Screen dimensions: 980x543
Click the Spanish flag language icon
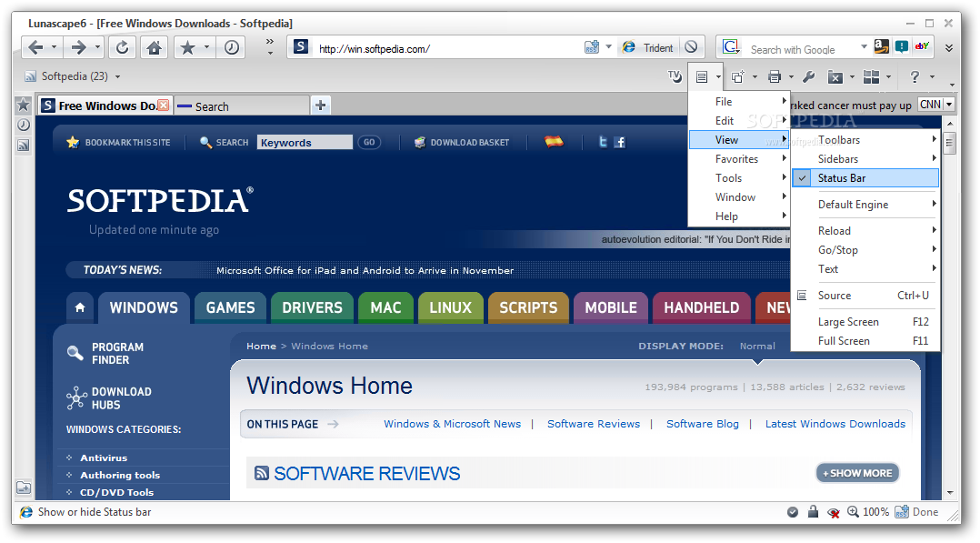click(554, 141)
